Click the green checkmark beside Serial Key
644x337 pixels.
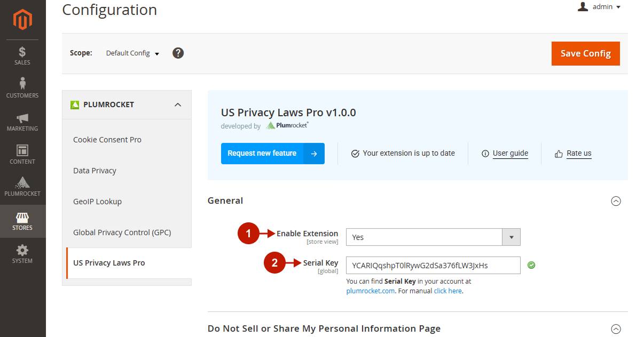pos(531,265)
